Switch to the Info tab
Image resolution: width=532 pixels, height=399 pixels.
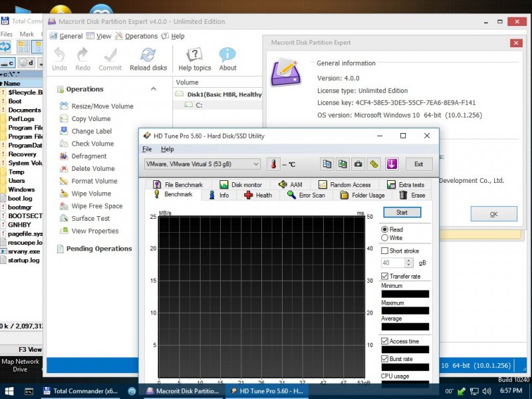(219, 195)
